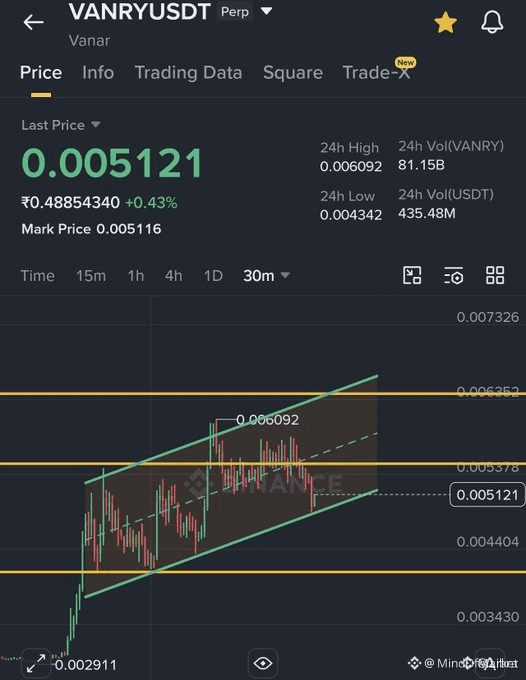
Task: Open the Trade-X tab
Action: coord(376,72)
